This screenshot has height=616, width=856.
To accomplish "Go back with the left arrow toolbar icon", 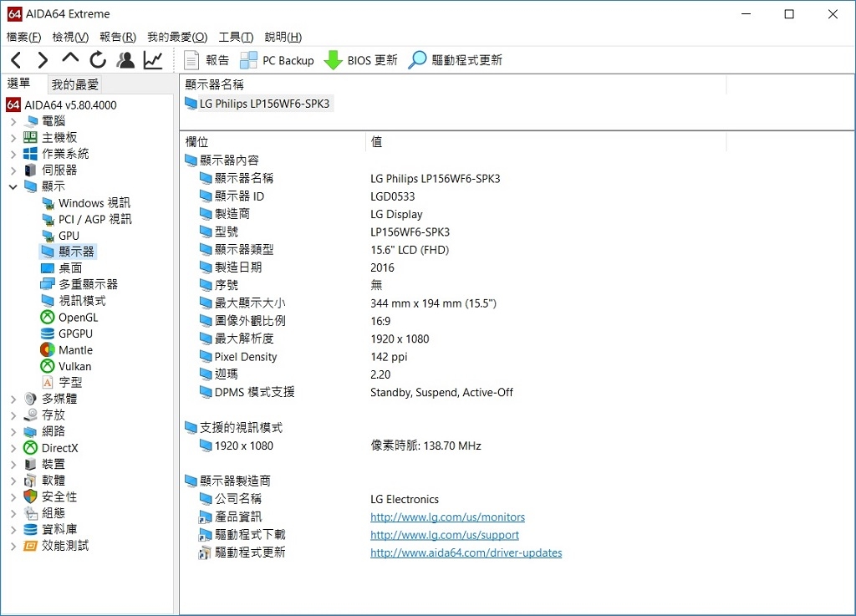I will pyautogui.click(x=17, y=60).
